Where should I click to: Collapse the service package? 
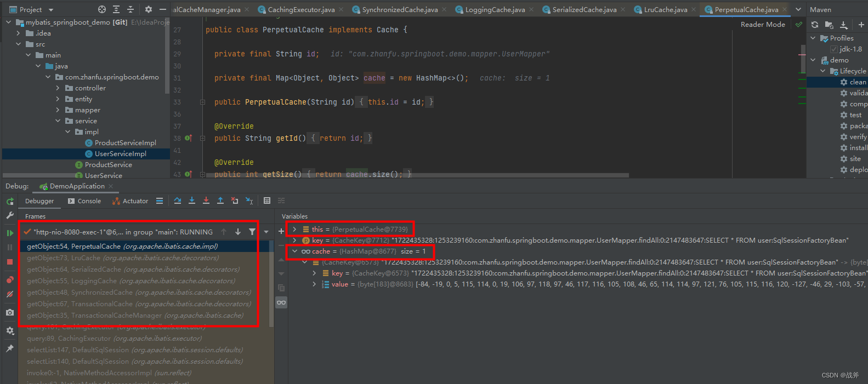tap(58, 121)
